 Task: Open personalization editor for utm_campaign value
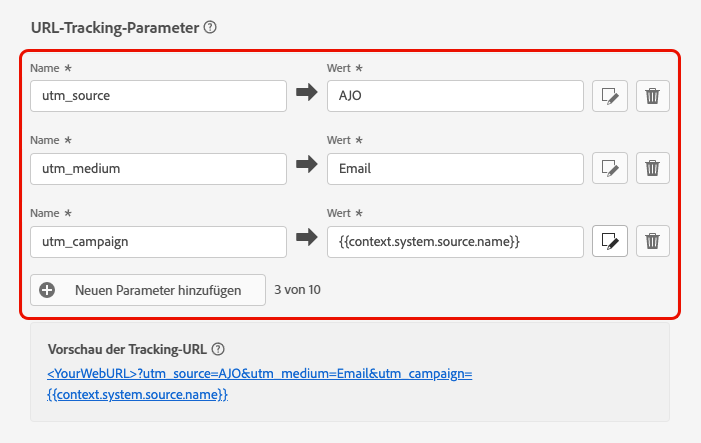pos(610,241)
